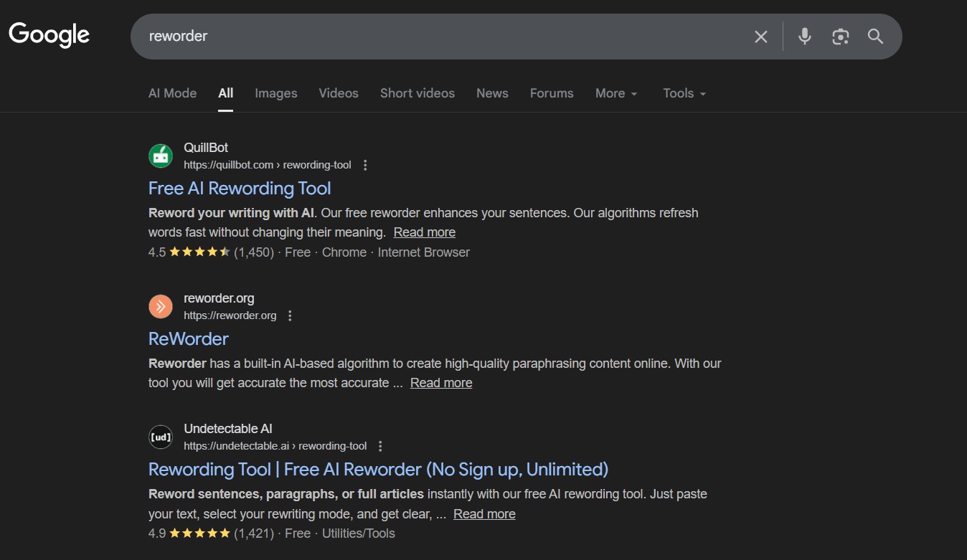Open the Free AI Rewording Tool result
The width and height of the screenshot is (967, 560).
click(239, 188)
